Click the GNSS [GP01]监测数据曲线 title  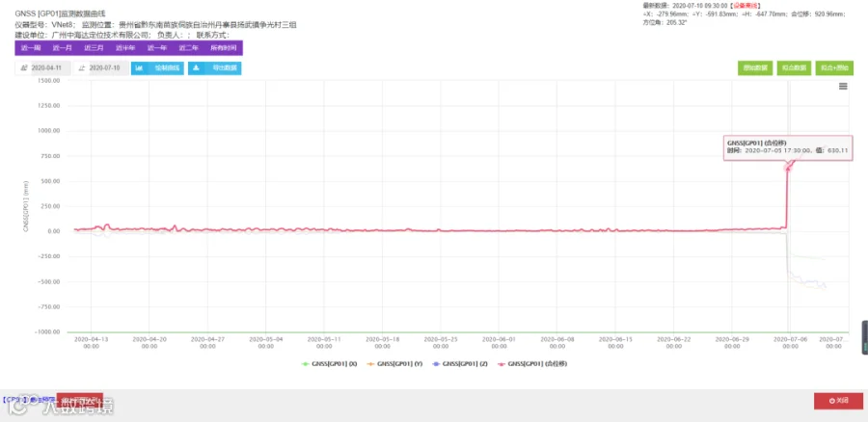(x=60, y=13)
